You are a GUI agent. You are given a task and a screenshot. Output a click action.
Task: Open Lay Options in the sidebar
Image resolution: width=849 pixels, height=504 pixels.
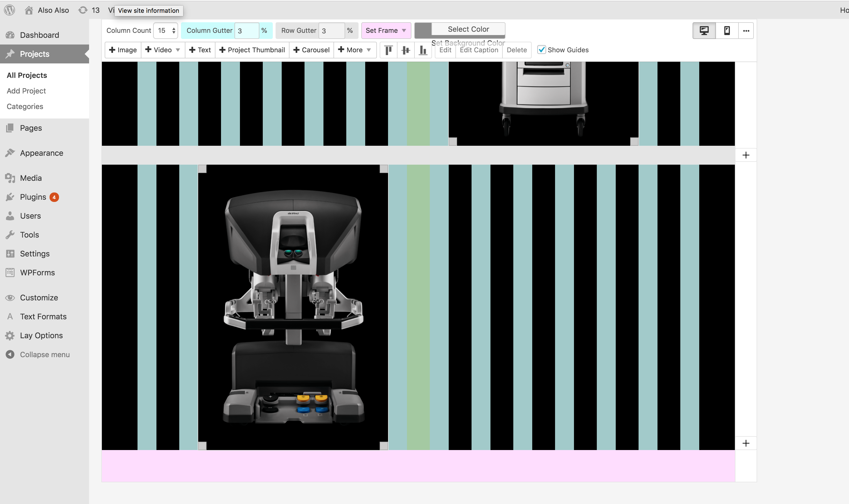pos(41,335)
